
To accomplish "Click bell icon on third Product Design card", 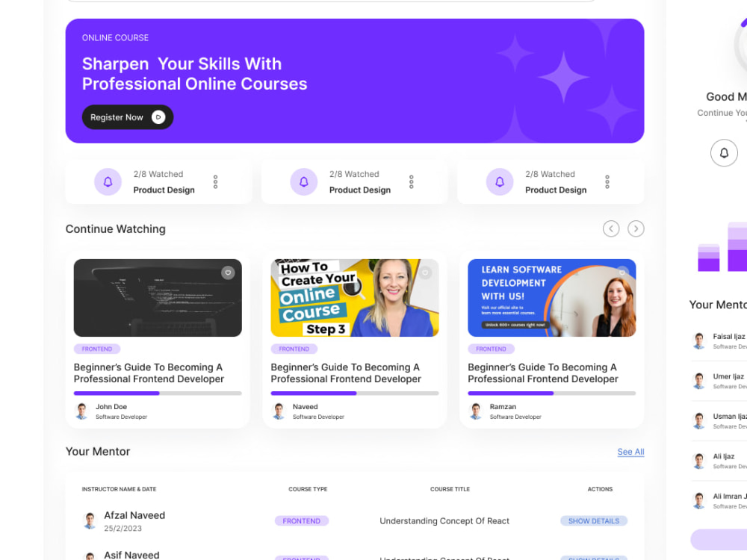I will (x=500, y=182).
